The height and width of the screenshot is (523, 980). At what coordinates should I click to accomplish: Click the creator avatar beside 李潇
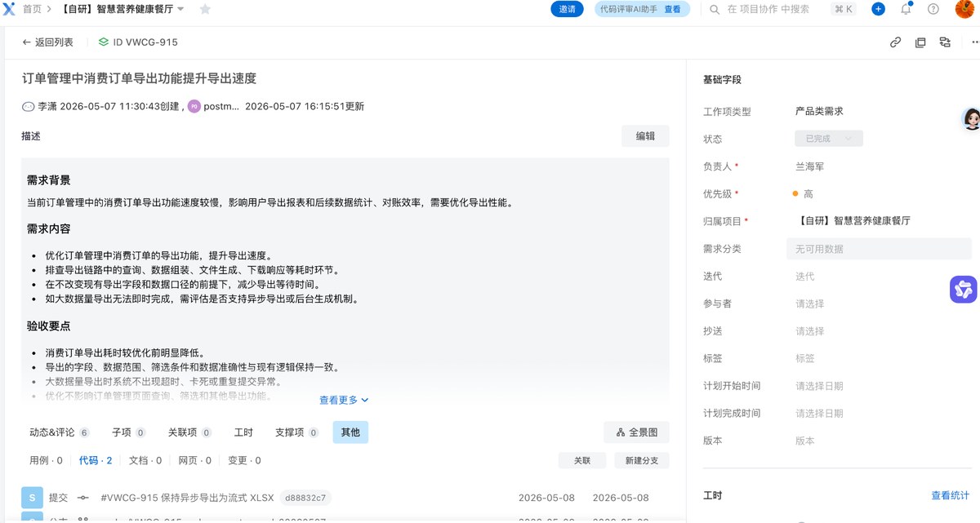(x=29, y=106)
